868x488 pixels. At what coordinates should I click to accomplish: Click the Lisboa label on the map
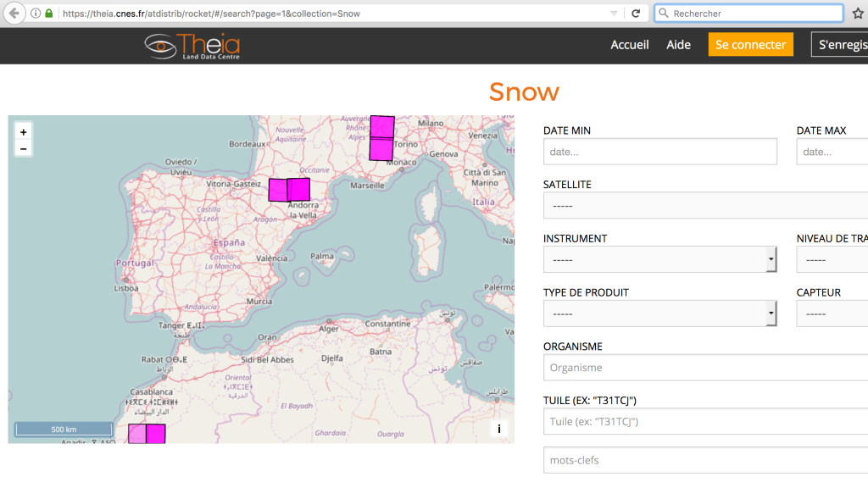click(126, 288)
